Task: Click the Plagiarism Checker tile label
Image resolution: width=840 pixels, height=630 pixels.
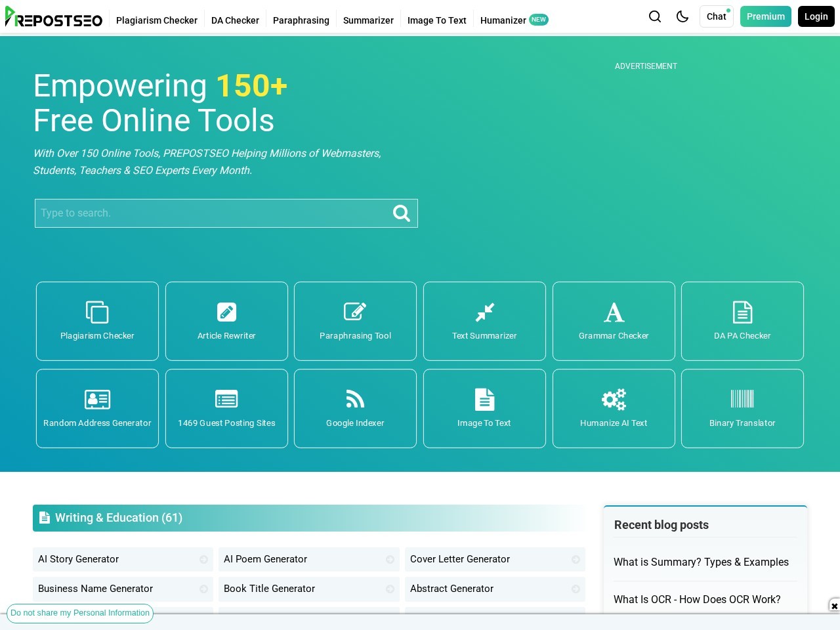Action: pos(97,336)
